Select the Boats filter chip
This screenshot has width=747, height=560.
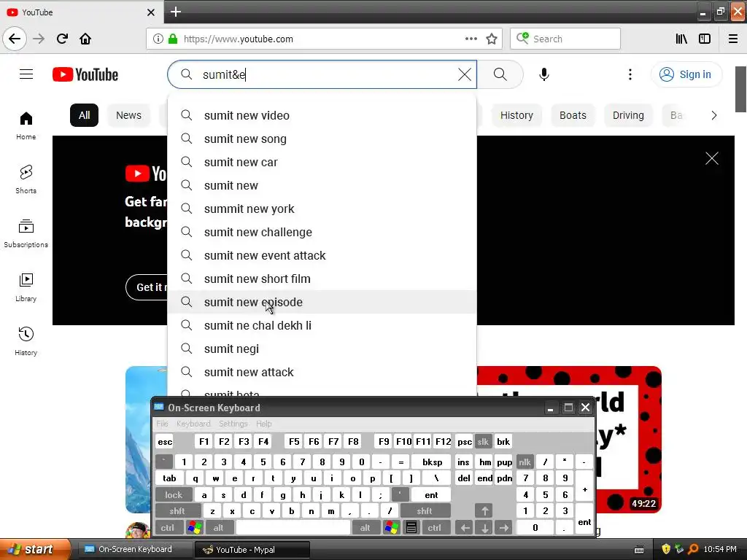(x=573, y=115)
